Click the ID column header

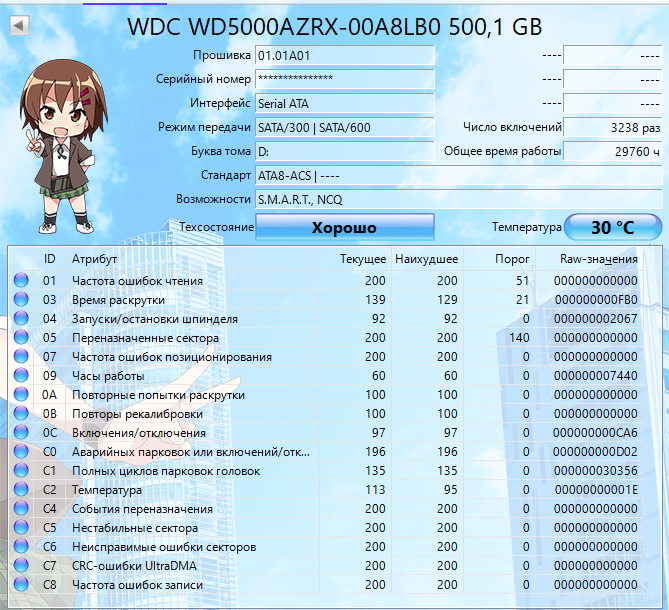click(49, 259)
